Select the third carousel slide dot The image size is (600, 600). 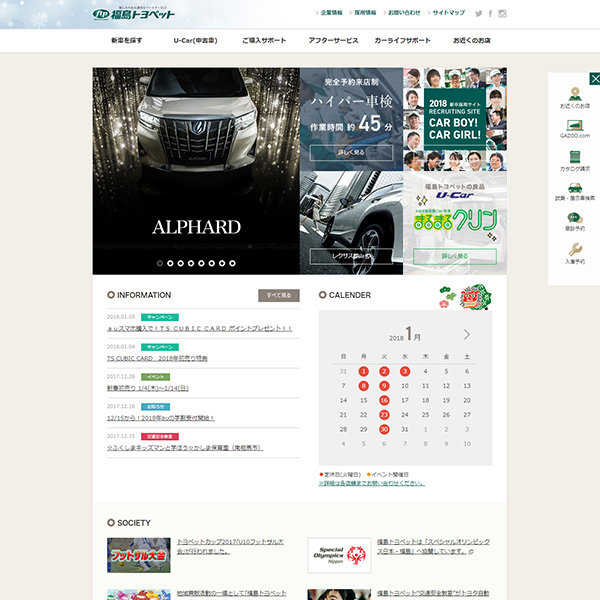coord(181,263)
